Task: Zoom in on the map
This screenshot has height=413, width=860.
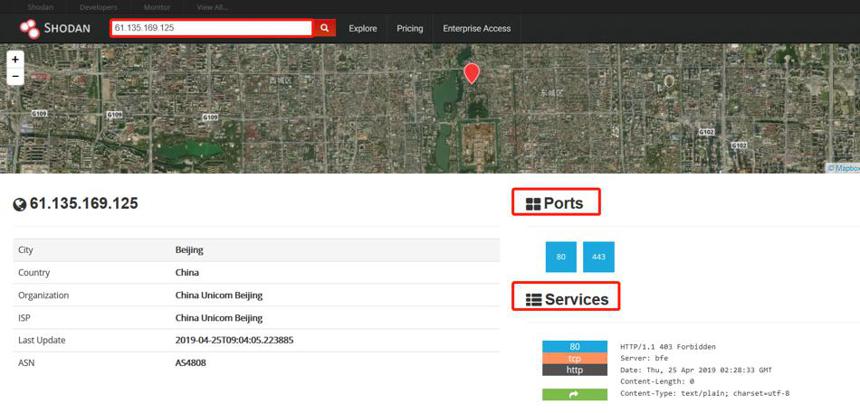Action: point(15,59)
